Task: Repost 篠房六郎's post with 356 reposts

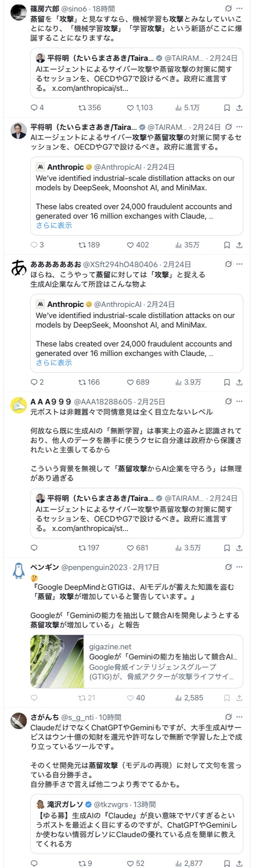Action: coord(83,108)
